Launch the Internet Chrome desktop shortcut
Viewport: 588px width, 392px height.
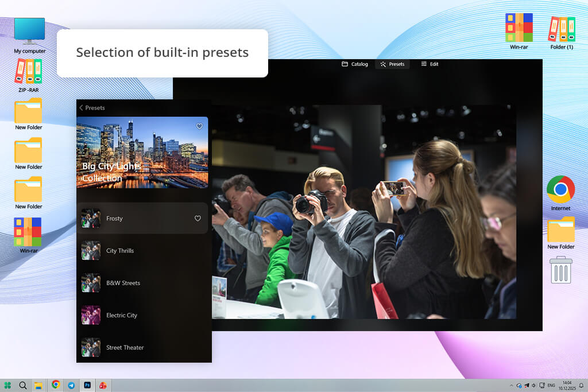(560, 193)
